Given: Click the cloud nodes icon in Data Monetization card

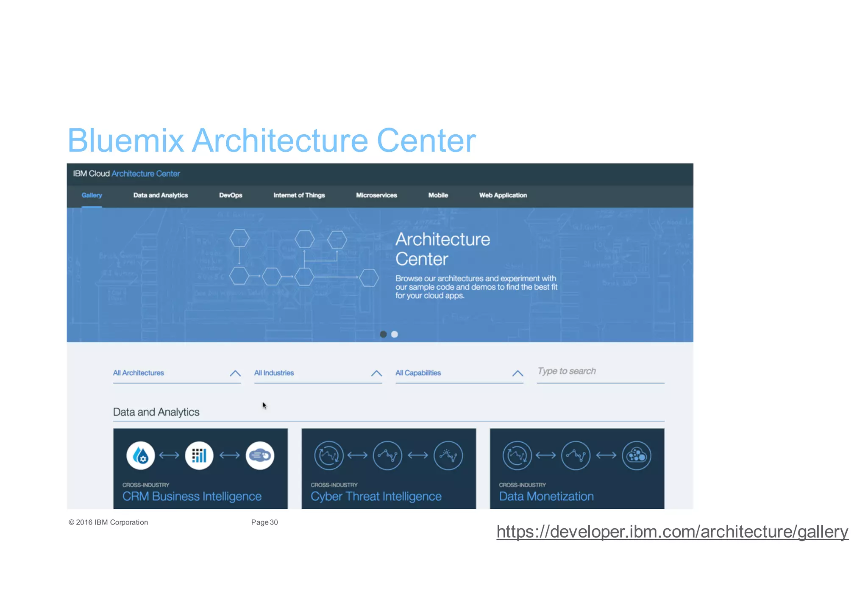Looking at the screenshot, I should coord(637,456).
